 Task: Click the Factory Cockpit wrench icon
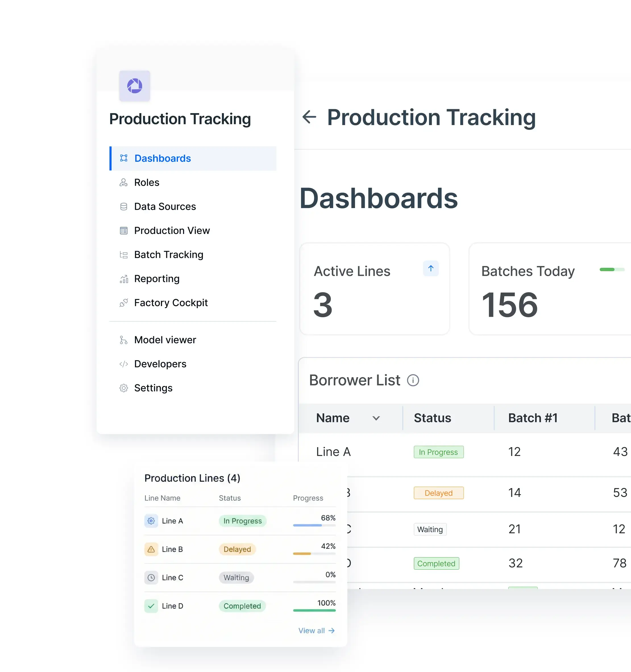point(124,302)
